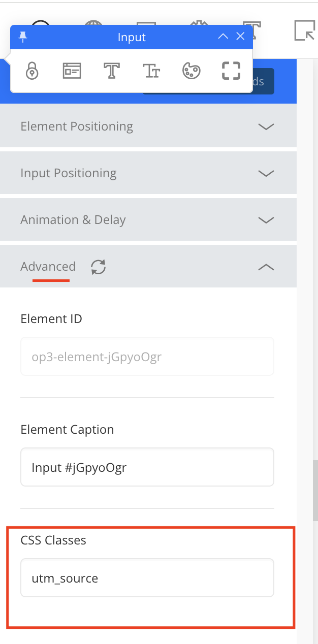The height and width of the screenshot is (644, 318).
Task: Open the text size Tt icon
Action: click(x=151, y=71)
